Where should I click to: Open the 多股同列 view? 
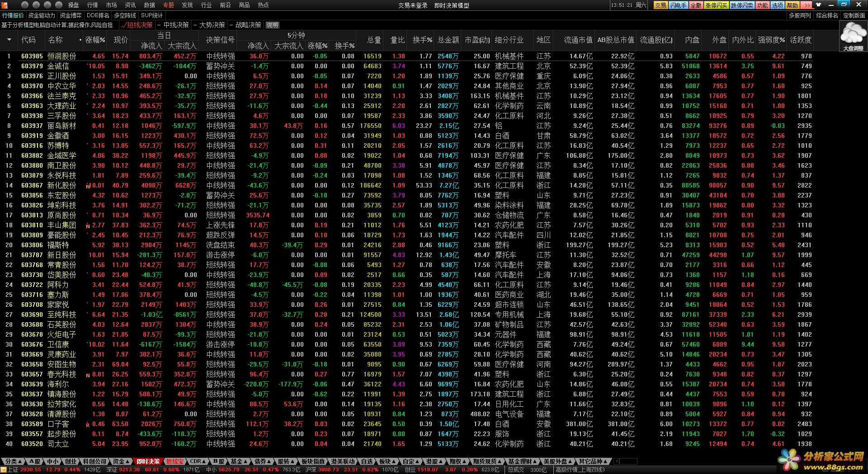[x=800, y=15]
